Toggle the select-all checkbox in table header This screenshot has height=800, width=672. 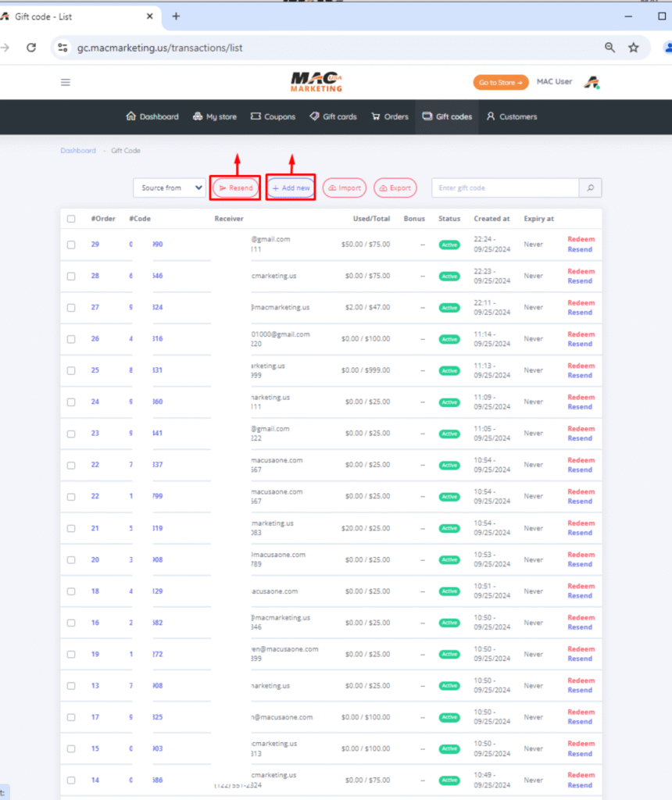[x=71, y=219]
